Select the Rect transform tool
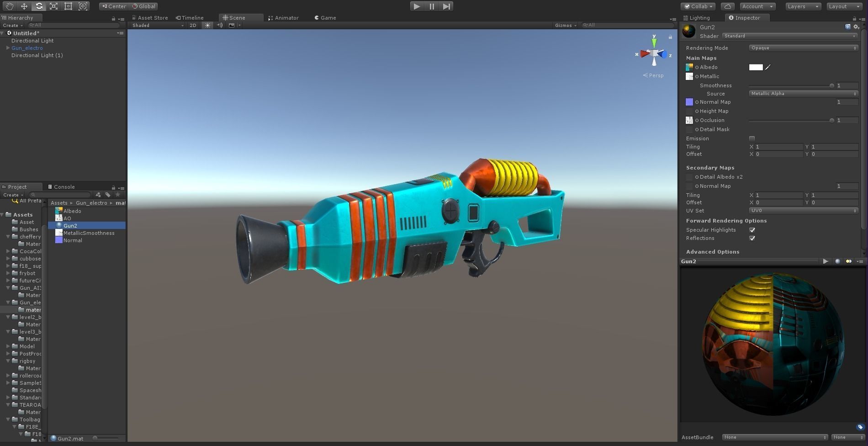This screenshot has width=868, height=446. point(68,6)
